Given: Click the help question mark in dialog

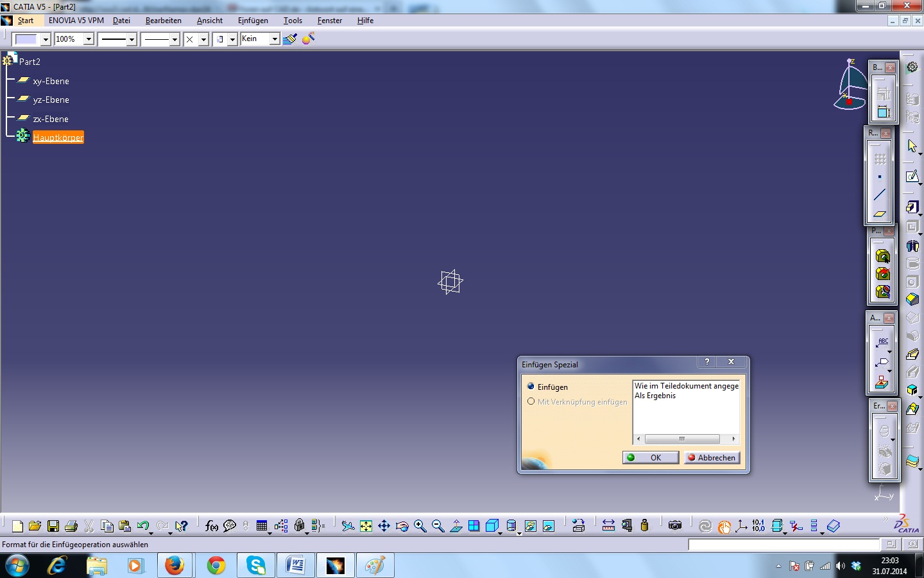Looking at the screenshot, I should click(707, 362).
